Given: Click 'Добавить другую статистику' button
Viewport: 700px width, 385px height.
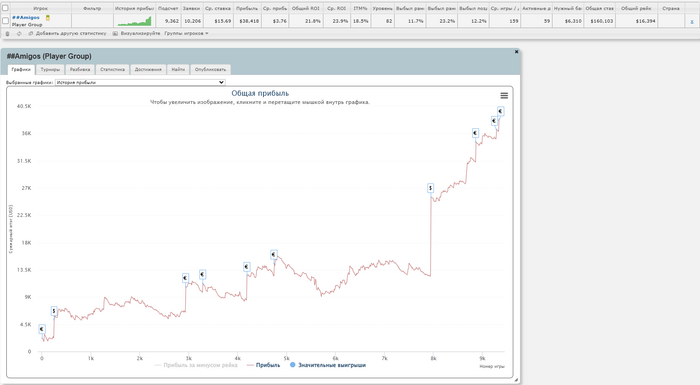Looking at the screenshot, I should pos(67,33).
